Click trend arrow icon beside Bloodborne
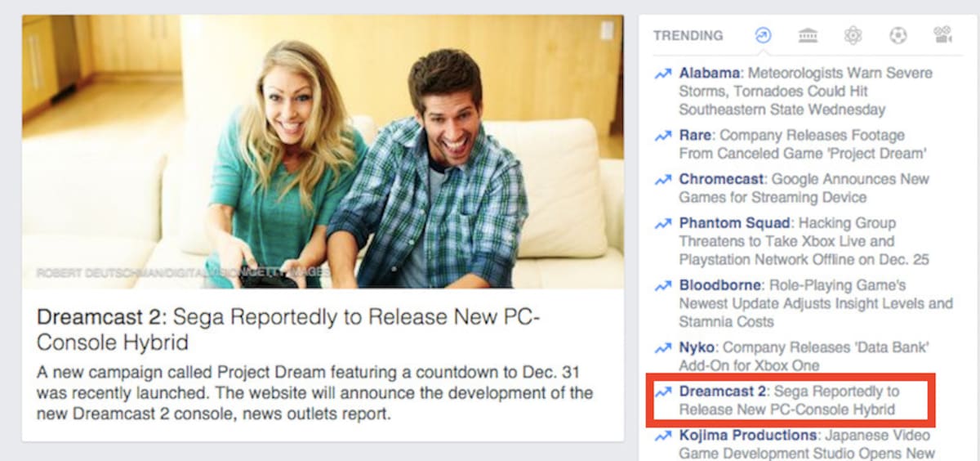Screen dimensions: 980x461 pos(662,286)
